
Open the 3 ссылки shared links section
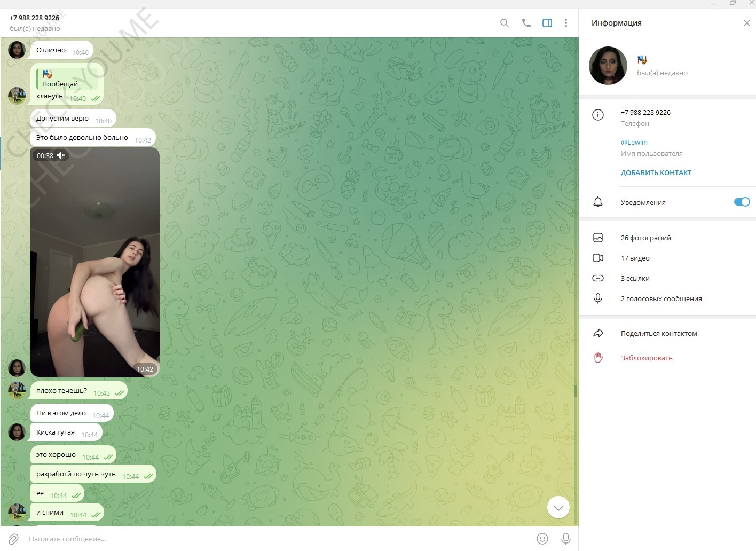635,279
